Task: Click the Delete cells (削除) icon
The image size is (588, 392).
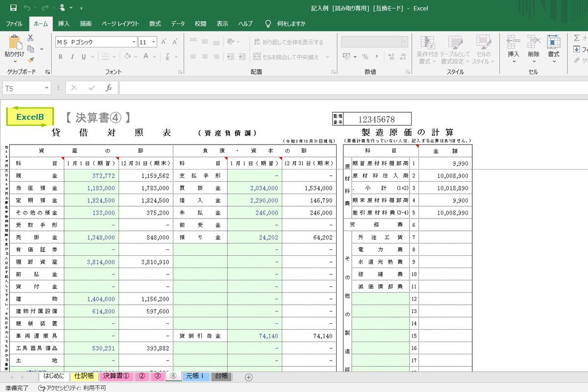Action: 534,42
